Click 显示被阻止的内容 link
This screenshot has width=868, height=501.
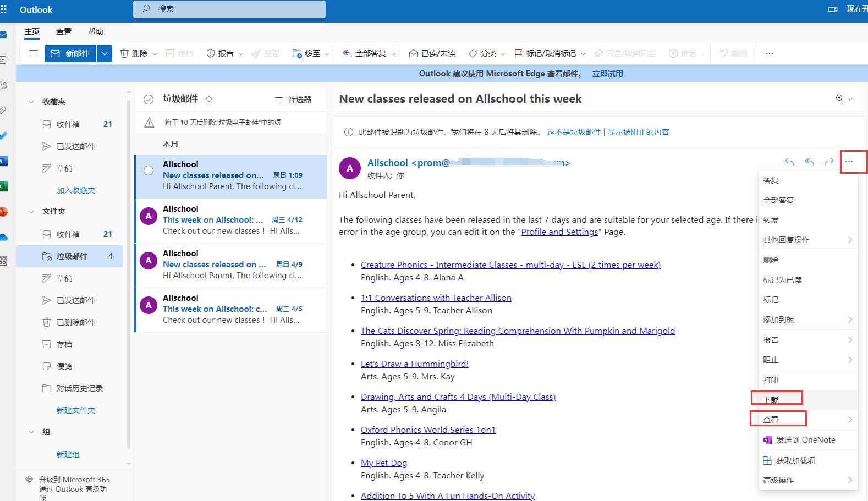638,132
